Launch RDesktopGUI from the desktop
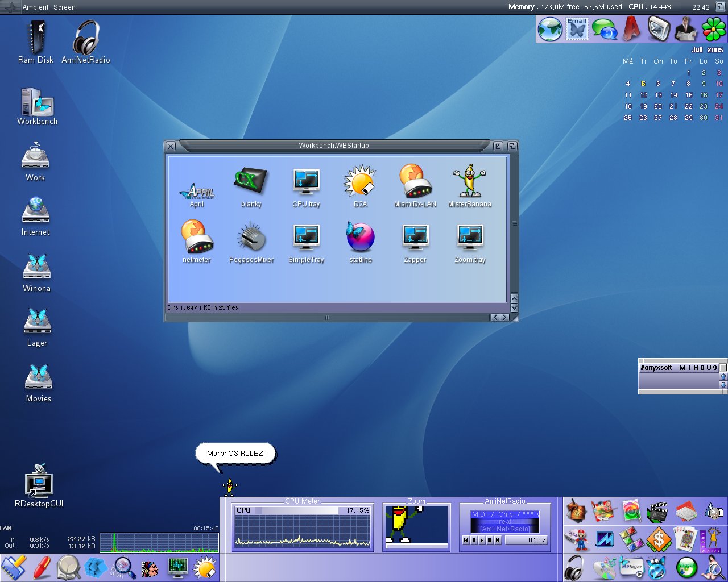This screenshot has height=582, width=728. [x=39, y=486]
